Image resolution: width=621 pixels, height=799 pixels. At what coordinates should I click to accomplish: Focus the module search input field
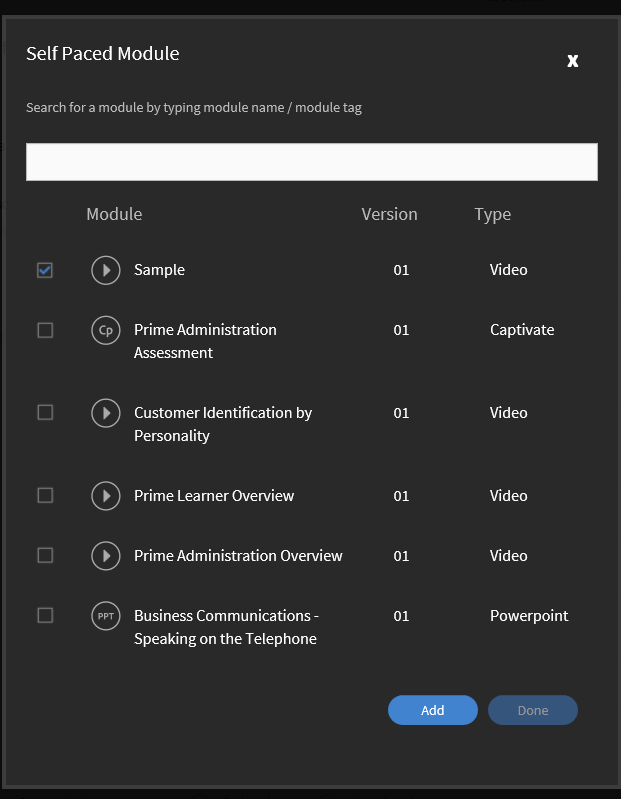(312, 162)
